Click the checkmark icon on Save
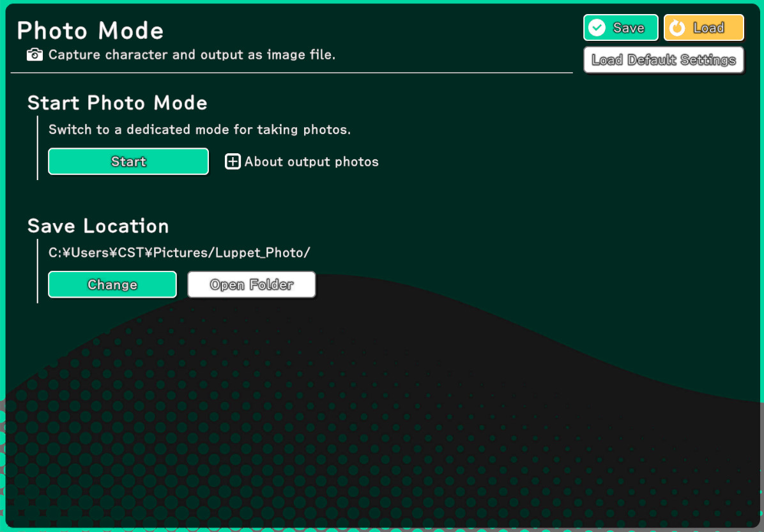Viewport: 764px width, 532px height. tap(597, 27)
